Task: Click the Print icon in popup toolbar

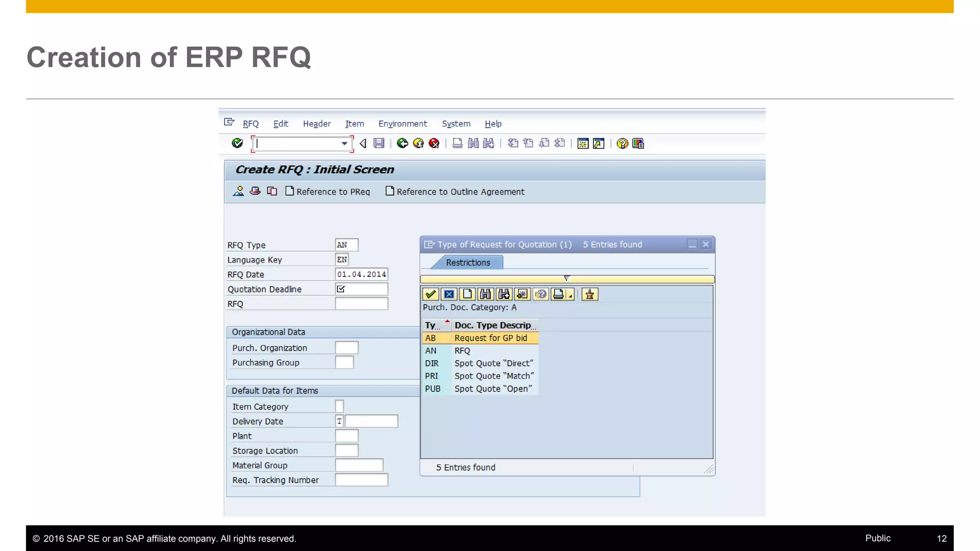Action: (558, 294)
